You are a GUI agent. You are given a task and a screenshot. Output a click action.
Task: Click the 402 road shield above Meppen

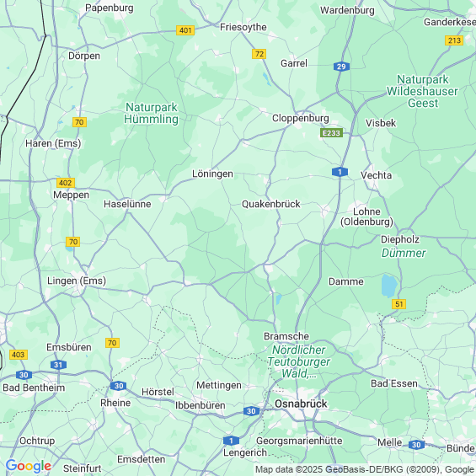coord(66,183)
